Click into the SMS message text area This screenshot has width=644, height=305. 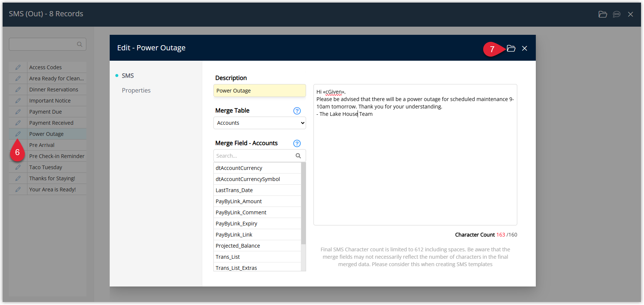(x=415, y=155)
